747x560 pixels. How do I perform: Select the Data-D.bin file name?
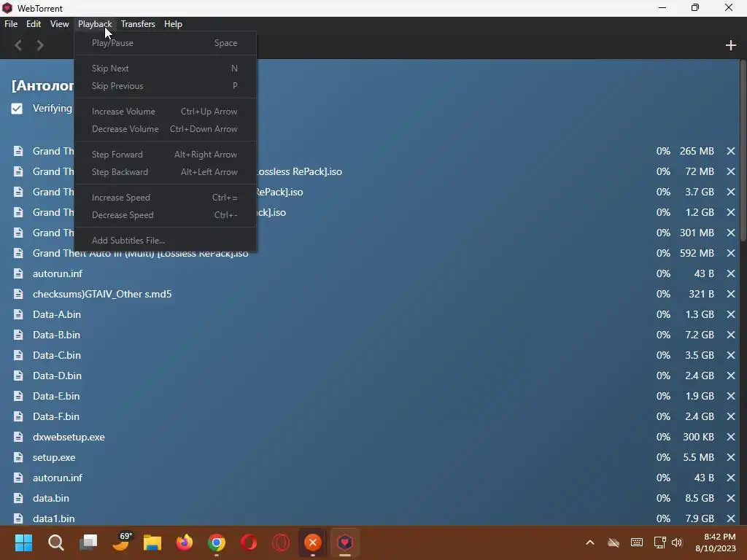(57, 376)
